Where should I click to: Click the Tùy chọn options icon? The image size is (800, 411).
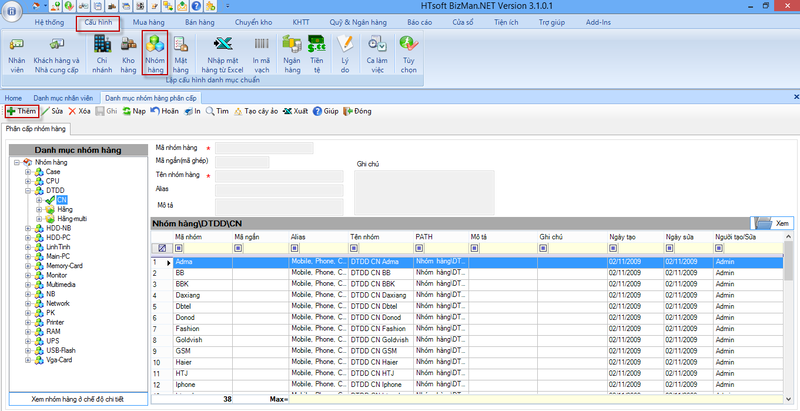[x=408, y=54]
